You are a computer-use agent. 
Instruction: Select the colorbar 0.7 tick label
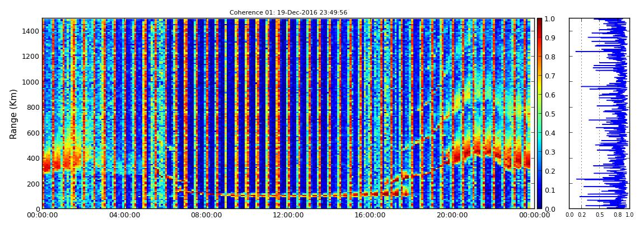pyautogui.click(x=550, y=76)
